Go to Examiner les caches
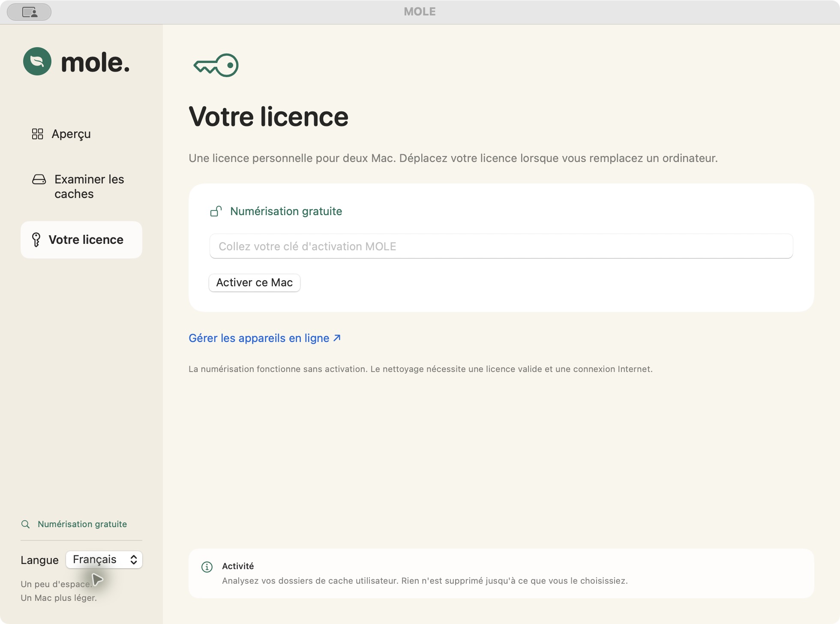 [x=81, y=186]
